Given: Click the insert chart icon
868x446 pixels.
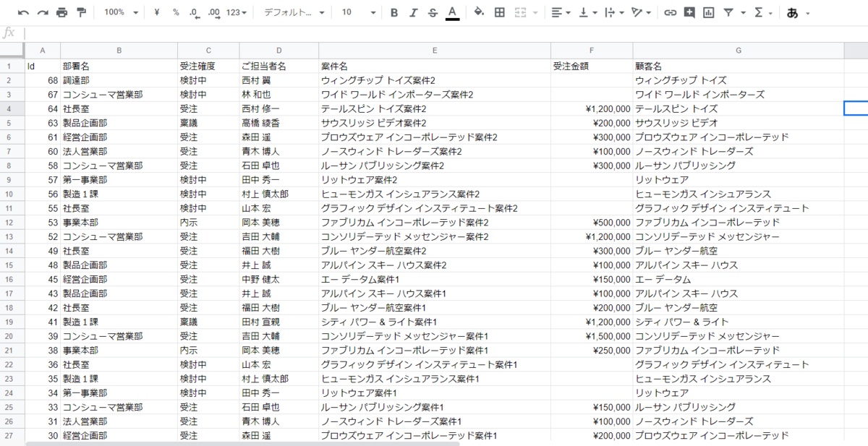Looking at the screenshot, I should [x=708, y=12].
